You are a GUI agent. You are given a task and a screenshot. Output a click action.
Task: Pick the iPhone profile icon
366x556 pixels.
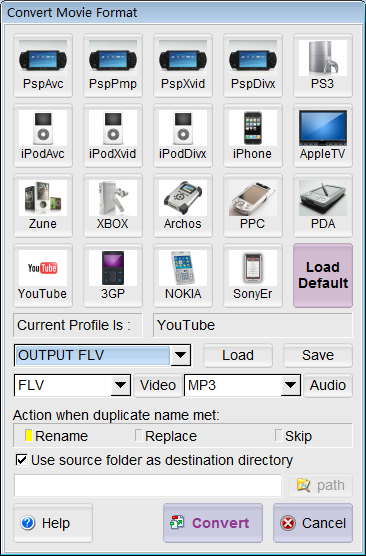click(253, 135)
